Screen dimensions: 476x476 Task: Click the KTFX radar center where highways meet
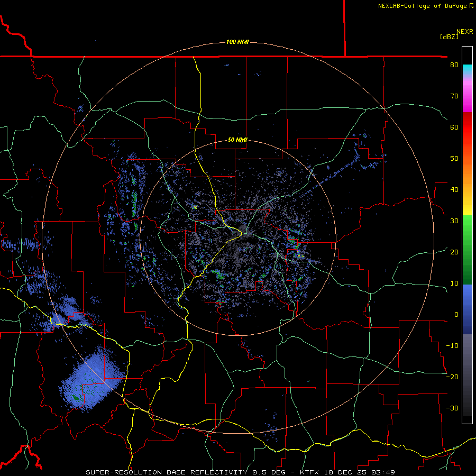click(242, 233)
